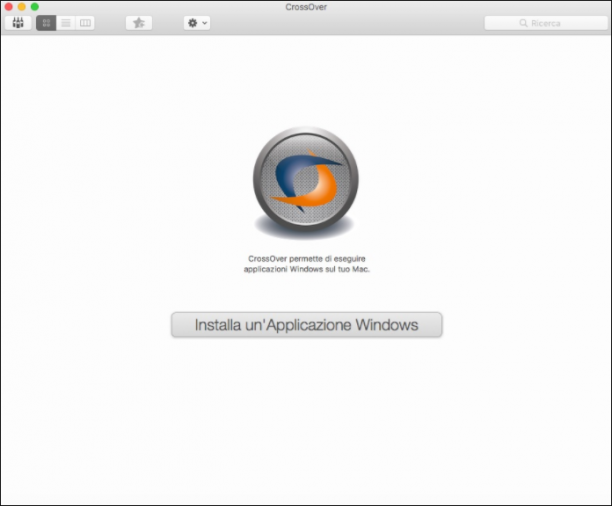Screen dimensions: 612x506
Task: Click the text 'CrossOver permette di eseguire'
Action: pyautogui.click(x=307, y=258)
